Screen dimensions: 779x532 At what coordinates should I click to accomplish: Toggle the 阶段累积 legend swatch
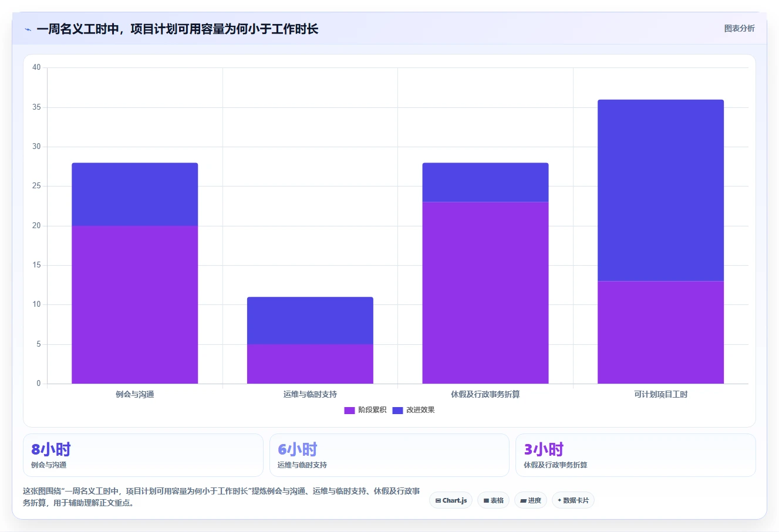[x=349, y=410]
